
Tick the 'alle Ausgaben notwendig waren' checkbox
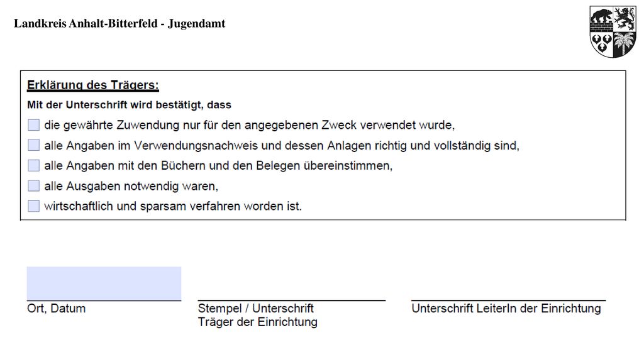pos(34,186)
